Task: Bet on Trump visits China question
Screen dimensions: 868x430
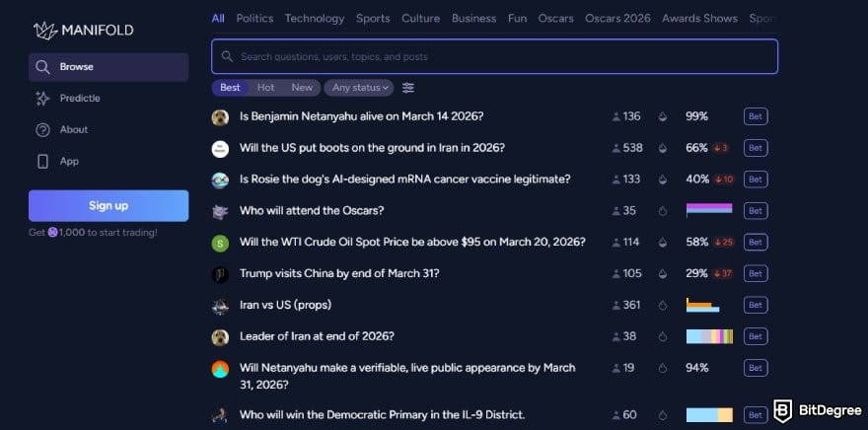Action: point(756,273)
